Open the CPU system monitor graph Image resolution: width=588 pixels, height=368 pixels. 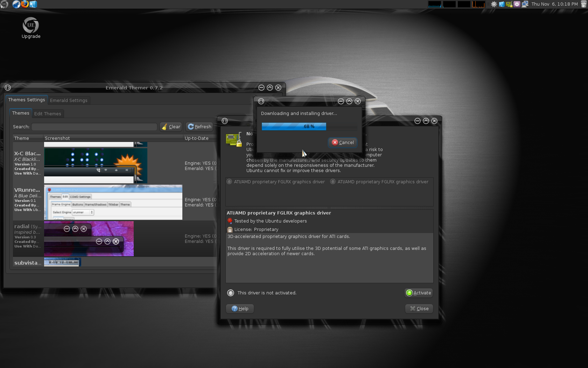point(434,4)
